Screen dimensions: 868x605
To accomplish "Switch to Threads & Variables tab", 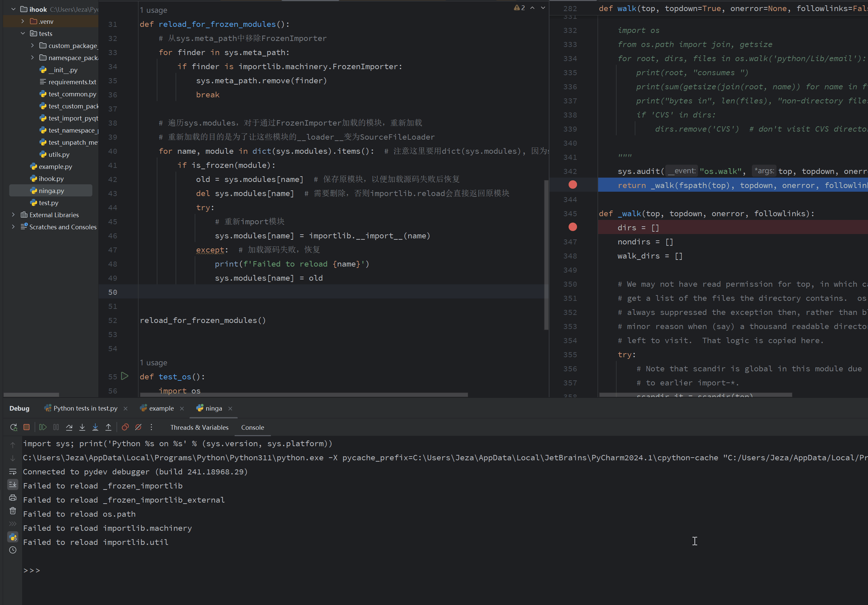I will pos(199,427).
